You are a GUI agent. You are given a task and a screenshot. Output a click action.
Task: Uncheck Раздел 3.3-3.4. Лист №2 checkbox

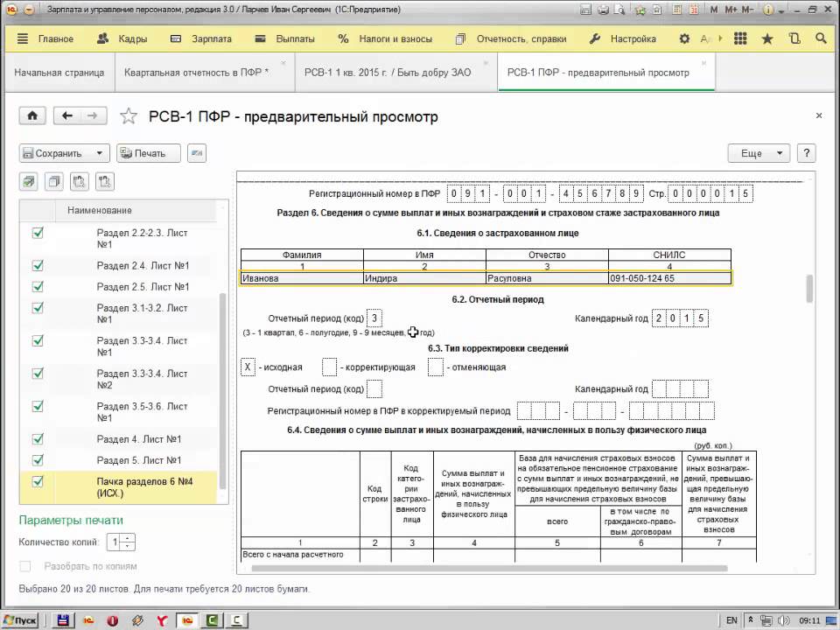coord(38,374)
